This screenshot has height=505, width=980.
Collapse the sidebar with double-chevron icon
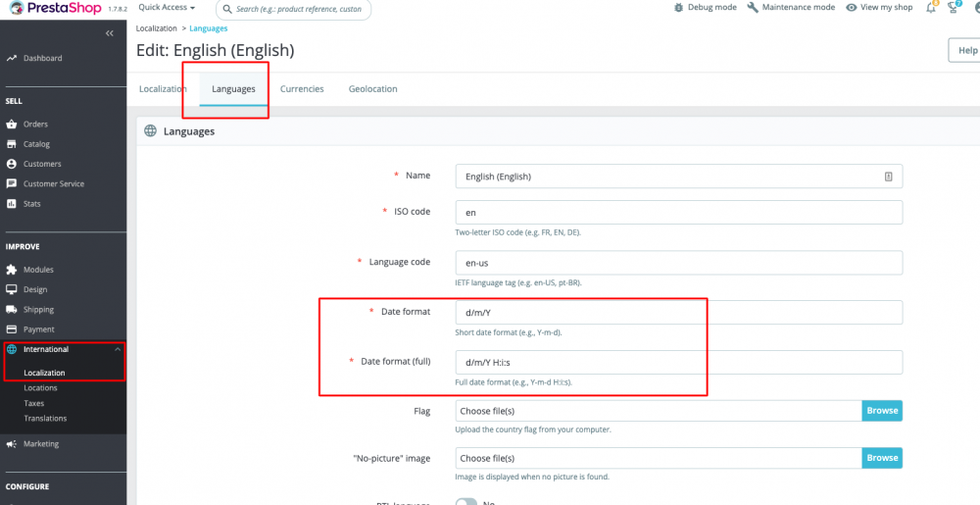(110, 33)
